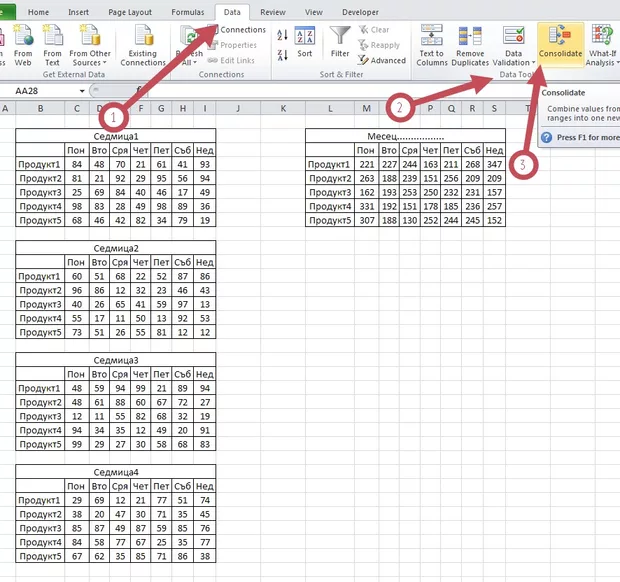Image resolution: width=620 pixels, height=582 pixels.
Task: Click Reapply filter button
Action: click(379, 45)
